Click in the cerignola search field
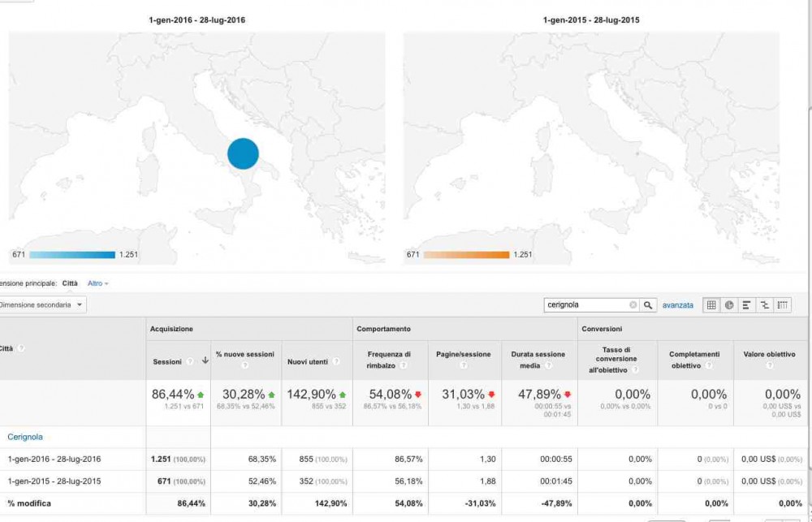This screenshot has height=522, width=812. tap(586, 305)
